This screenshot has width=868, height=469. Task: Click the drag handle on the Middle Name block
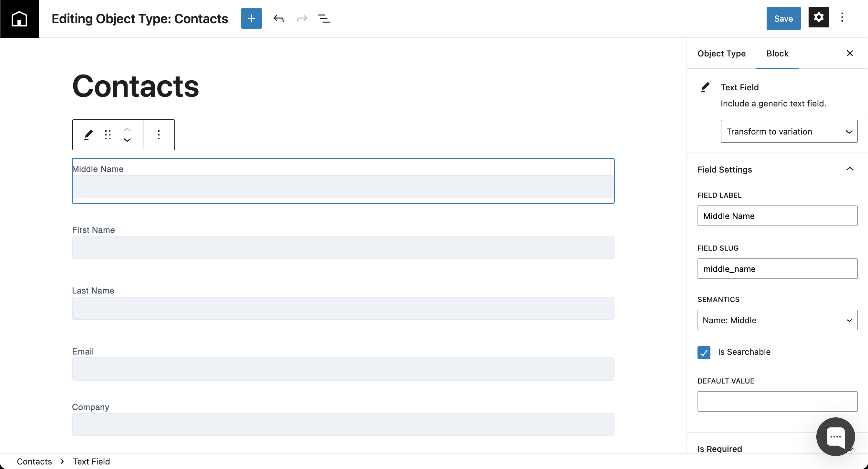(x=108, y=135)
